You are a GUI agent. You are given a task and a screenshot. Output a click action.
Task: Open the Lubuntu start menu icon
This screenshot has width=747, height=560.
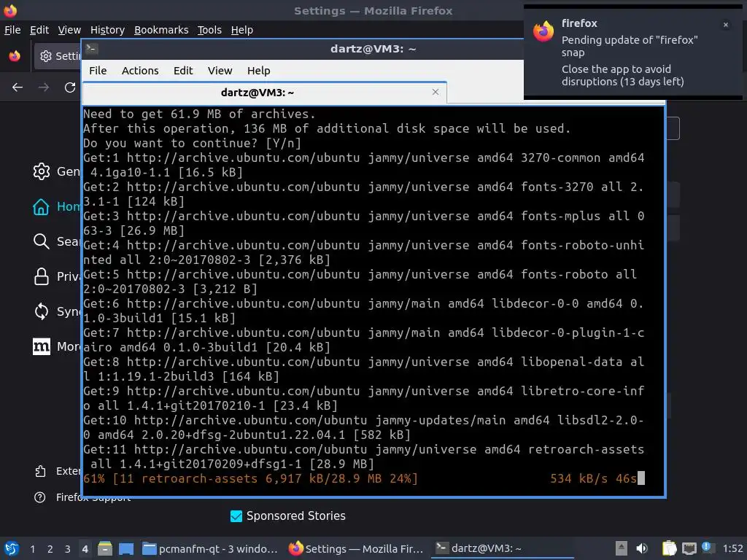point(11,549)
